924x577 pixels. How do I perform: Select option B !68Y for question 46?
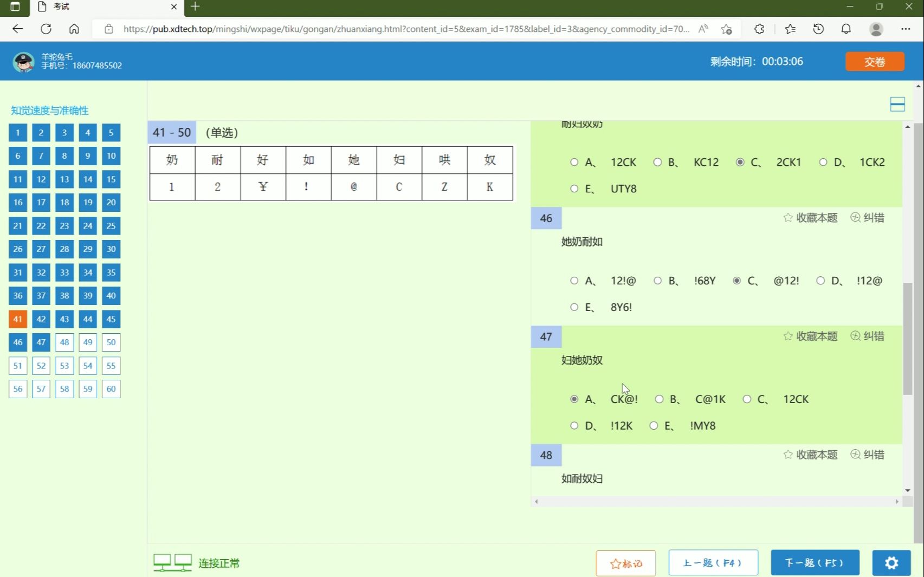point(657,281)
